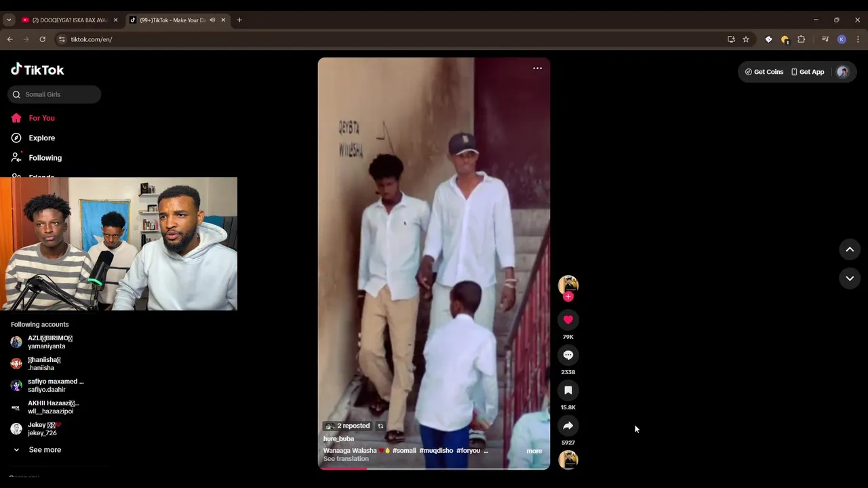Click Get Coins button
868x488 pixels.
pos(764,72)
